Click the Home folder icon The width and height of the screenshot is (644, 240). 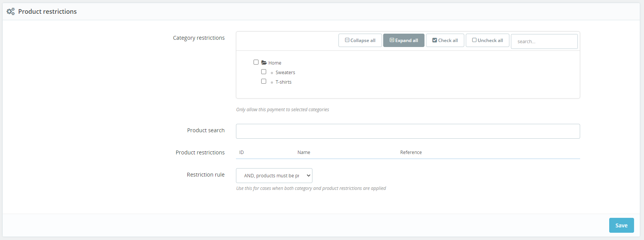click(264, 63)
